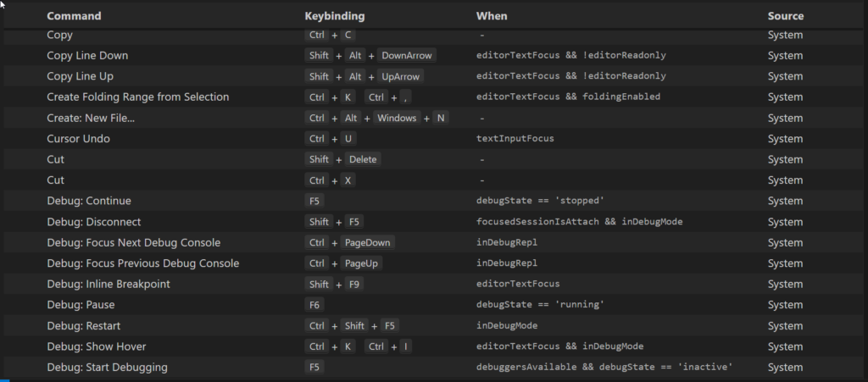This screenshot has width=868, height=382.
Task: Select Create Folding Range from Selection row
Action: pos(433,97)
